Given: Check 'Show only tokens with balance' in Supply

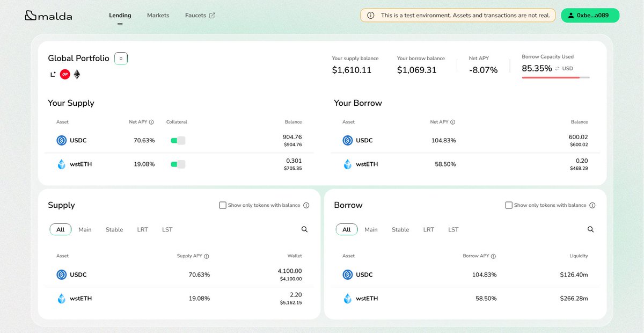Looking at the screenshot, I should point(223,205).
